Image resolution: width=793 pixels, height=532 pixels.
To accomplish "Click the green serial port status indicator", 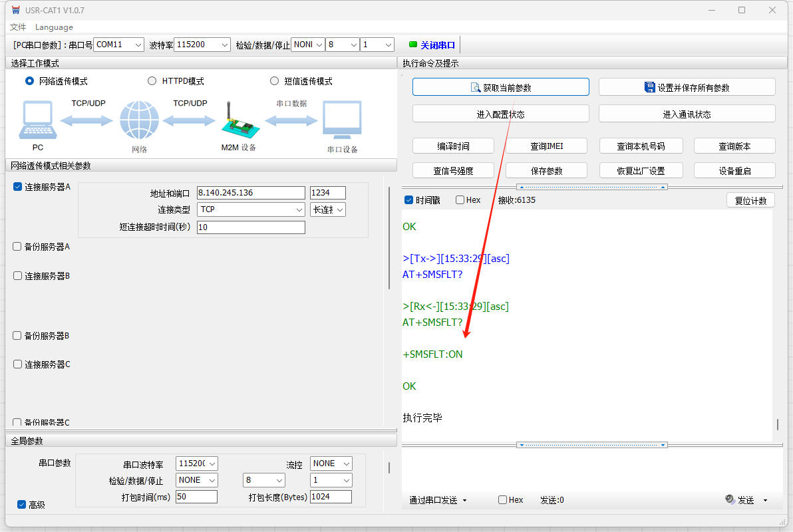I will 413,45.
